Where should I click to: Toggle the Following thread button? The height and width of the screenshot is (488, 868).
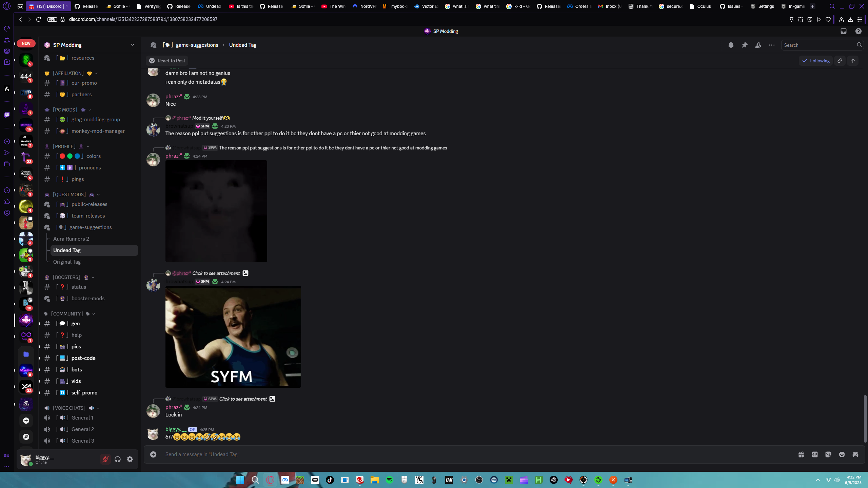pos(815,61)
